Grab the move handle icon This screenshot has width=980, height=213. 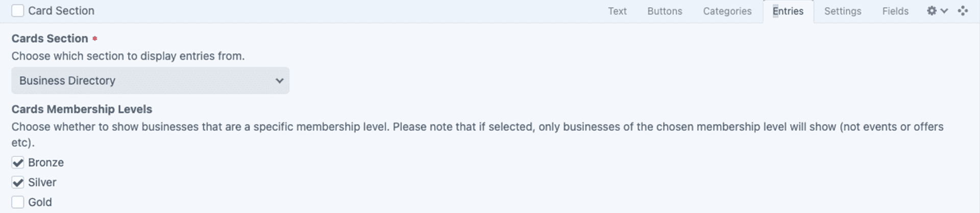point(963,11)
